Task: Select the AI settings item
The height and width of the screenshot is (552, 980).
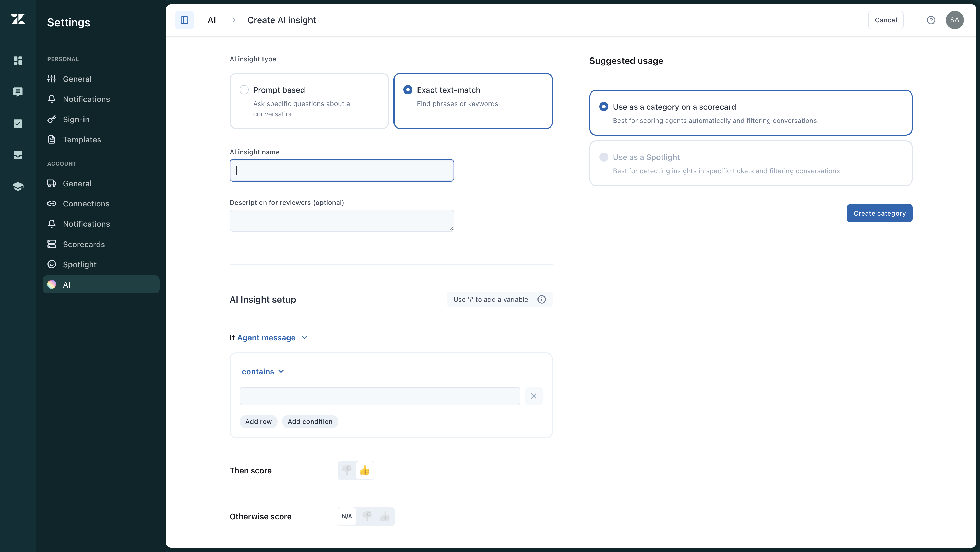Action: pos(101,284)
